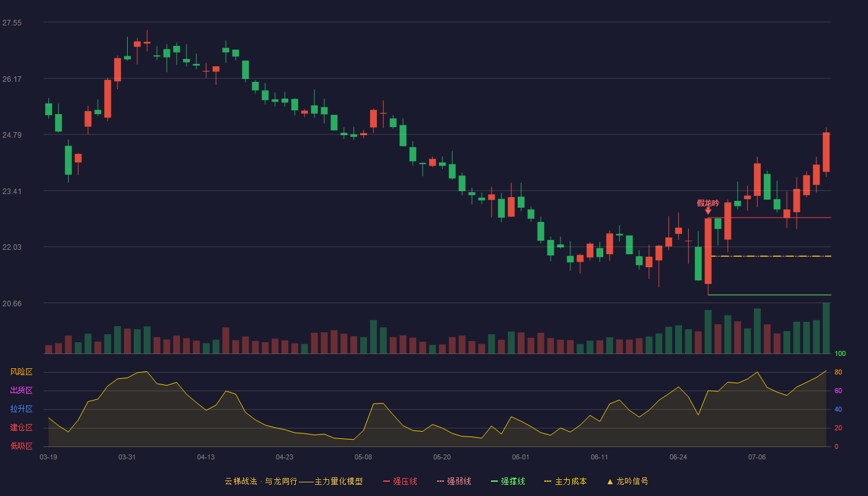
Task: Click the 06-24 date axis label
Action: (x=678, y=457)
